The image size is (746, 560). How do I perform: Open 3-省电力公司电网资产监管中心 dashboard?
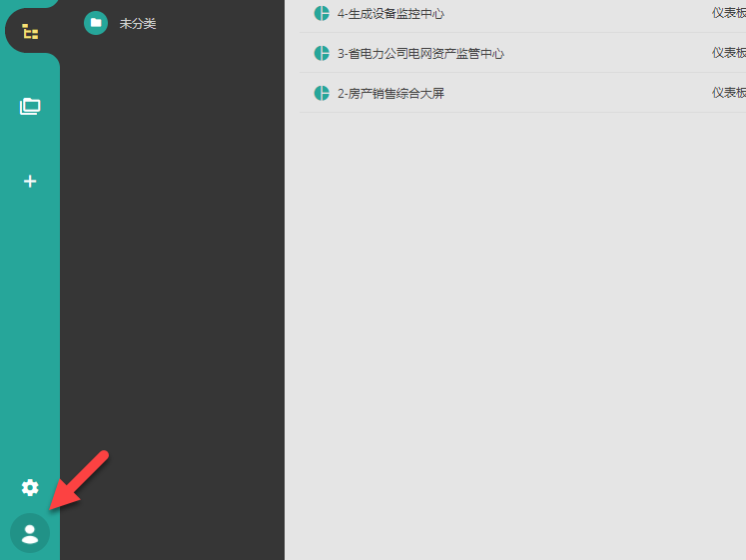tap(420, 54)
